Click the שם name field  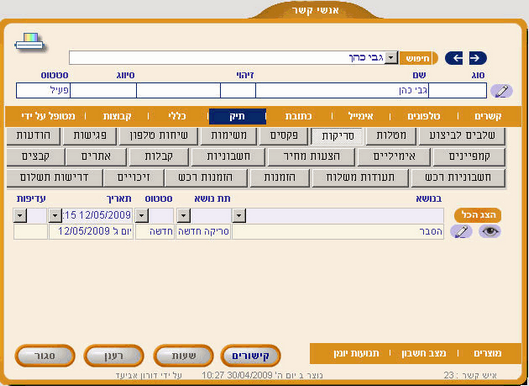pyautogui.click(x=342, y=91)
